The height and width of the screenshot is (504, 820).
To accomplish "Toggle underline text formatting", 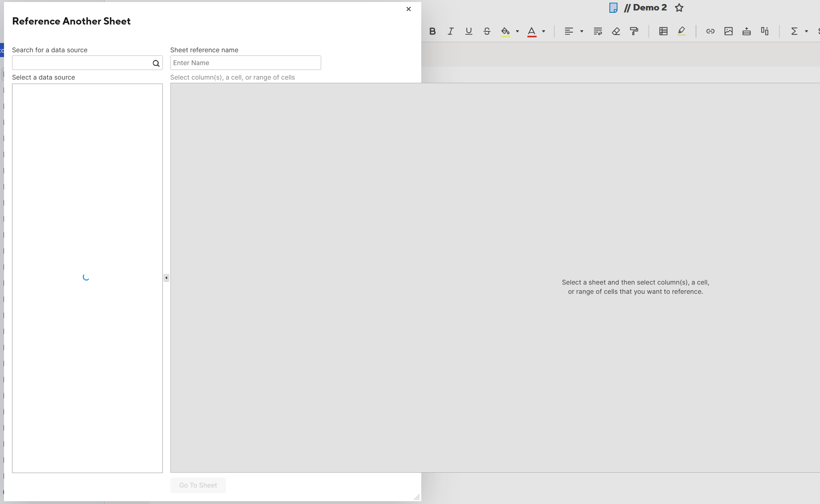I will (x=469, y=31).
